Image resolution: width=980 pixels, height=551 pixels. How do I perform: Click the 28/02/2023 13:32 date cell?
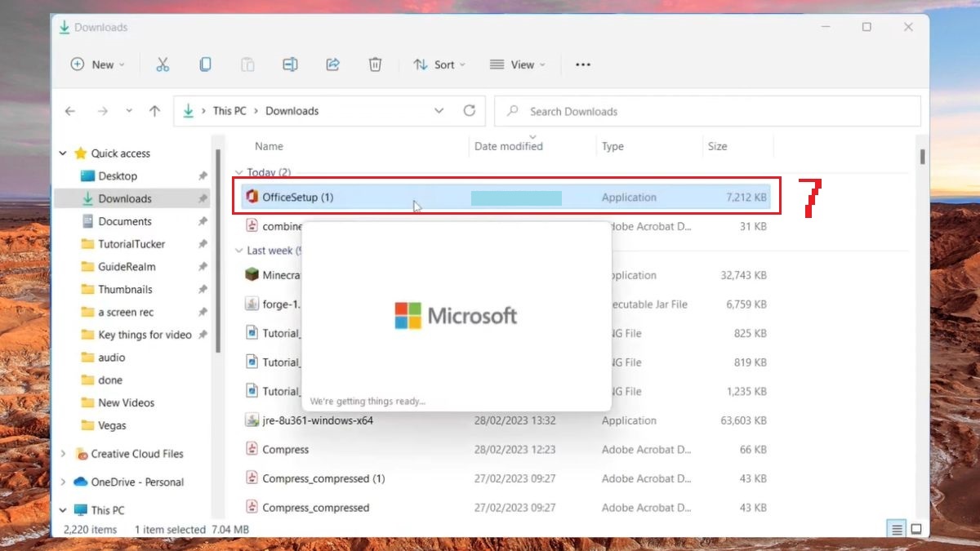pyautogui.click(x=514, y=420)
